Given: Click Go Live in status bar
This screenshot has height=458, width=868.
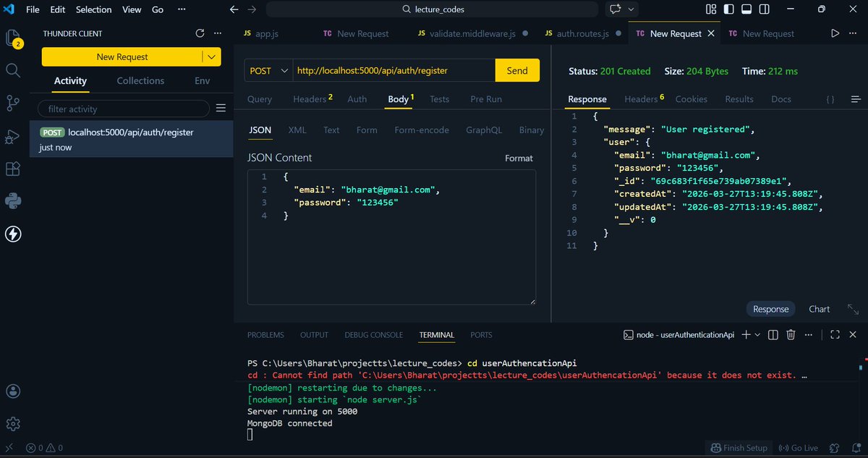Looking at the screenshot, I should pyautogui.click(x=799, y=448).
